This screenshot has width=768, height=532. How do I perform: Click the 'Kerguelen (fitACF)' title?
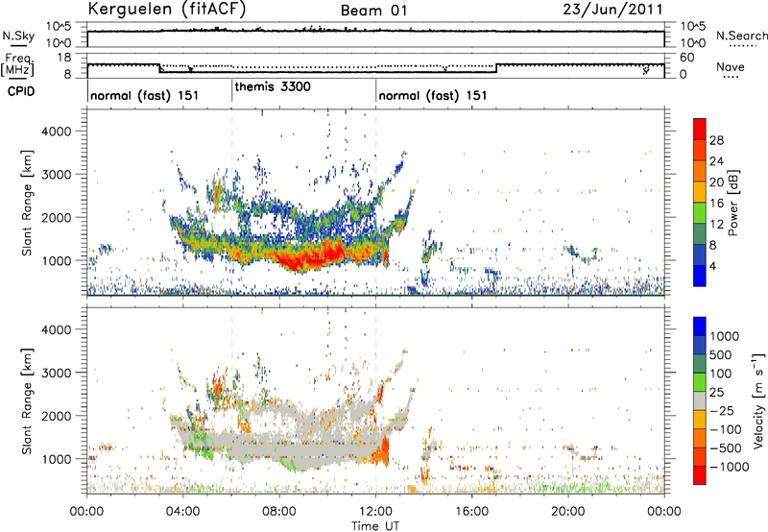point(167,10)
